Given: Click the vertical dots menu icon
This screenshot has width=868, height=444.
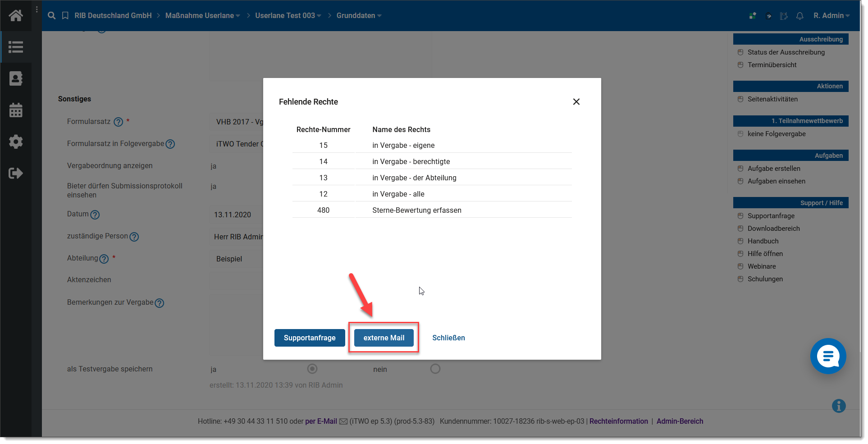Looking at the screenshot, I should click(x=37, y=9).
